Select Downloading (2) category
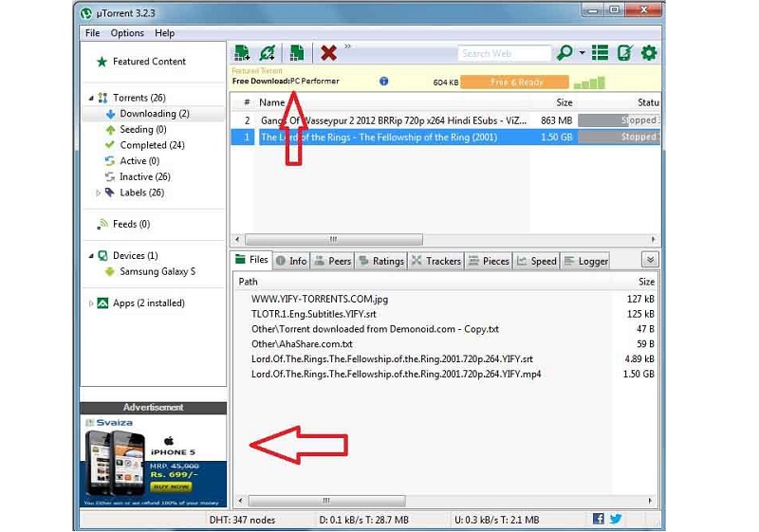Screen dimensions: 759x532 154,114
